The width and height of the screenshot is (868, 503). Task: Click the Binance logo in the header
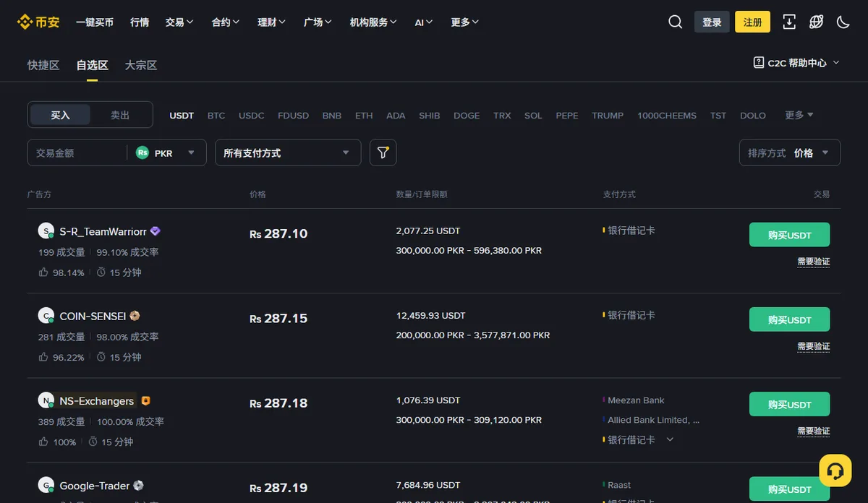click(x=38, y=22)
